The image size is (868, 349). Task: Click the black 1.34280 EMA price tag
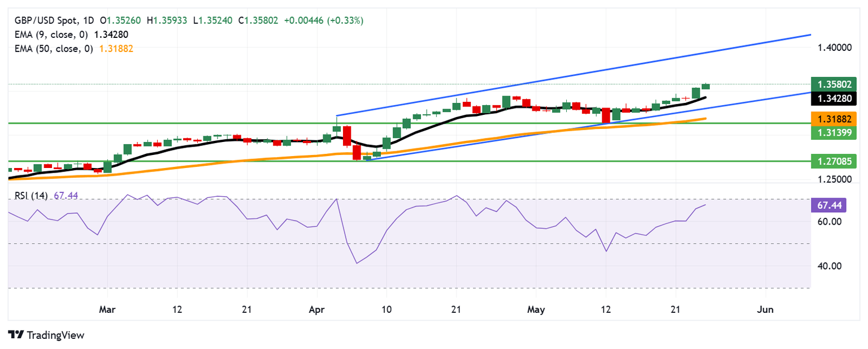[x=834, y=98]
